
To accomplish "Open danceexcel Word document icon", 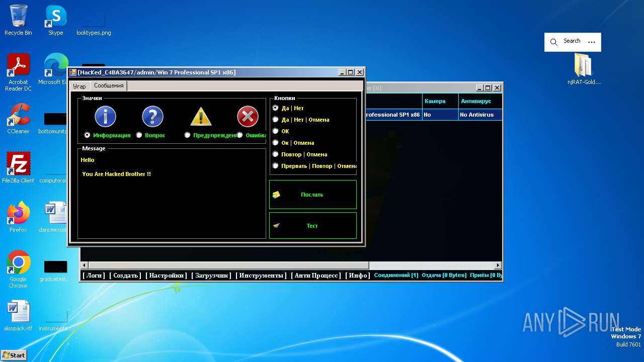I will (x=55, y=217).
